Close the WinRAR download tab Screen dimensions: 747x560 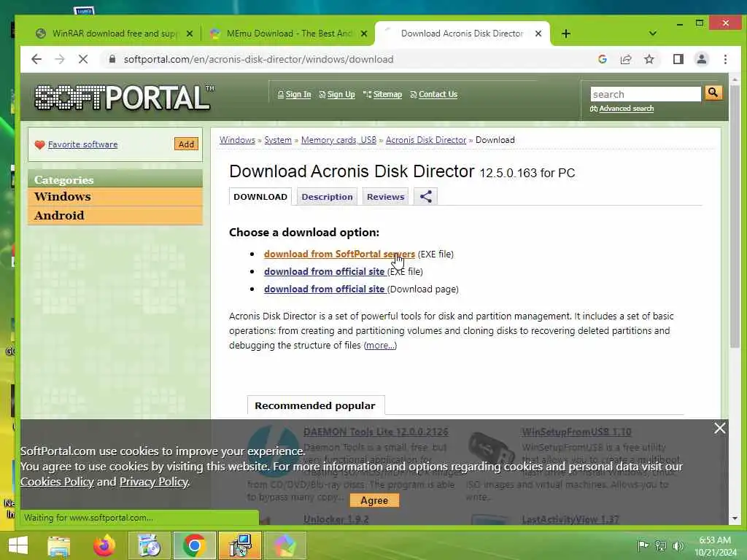(x=190, y=34)
